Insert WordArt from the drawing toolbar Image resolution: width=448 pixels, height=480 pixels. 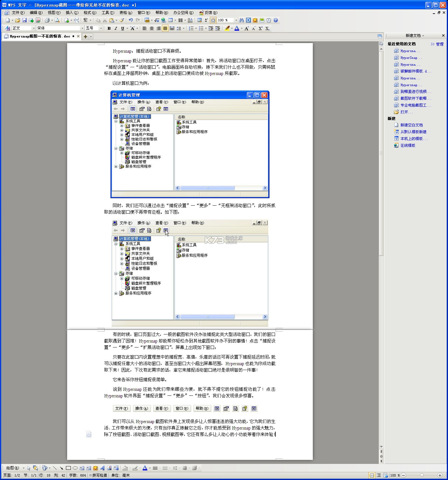coord(102,468)
